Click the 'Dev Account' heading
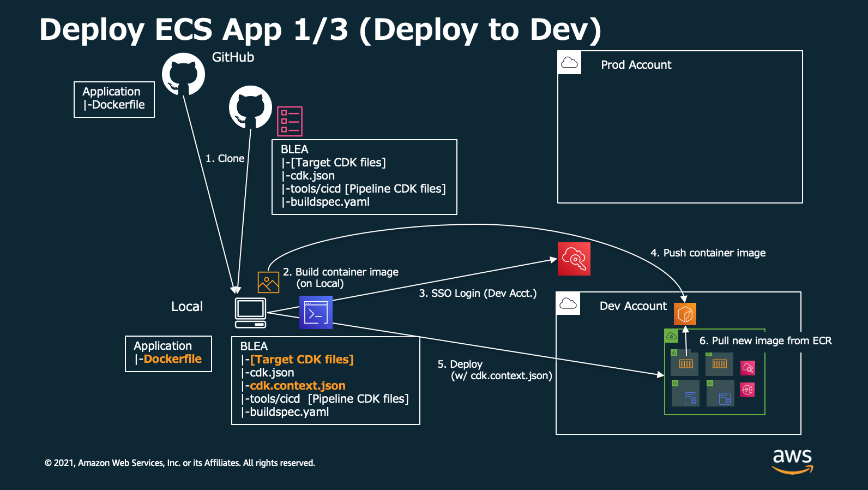 coord(633,306)
